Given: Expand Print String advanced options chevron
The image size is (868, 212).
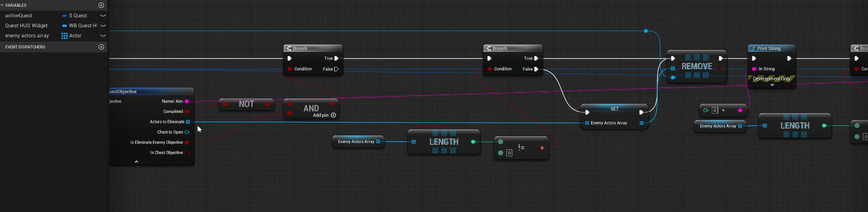Looking at the screenshot, I should pyautogui.click(x=772, y=85).
